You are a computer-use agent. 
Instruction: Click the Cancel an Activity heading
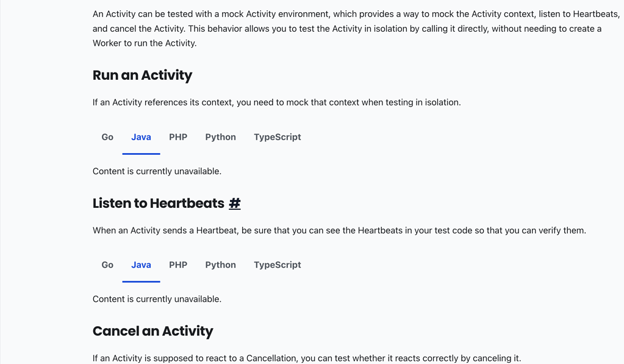152,331
